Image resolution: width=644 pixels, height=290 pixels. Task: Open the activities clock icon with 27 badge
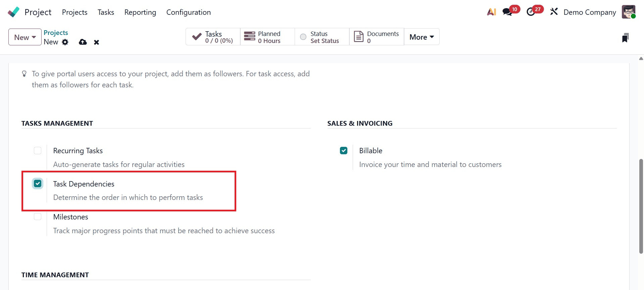531,12
